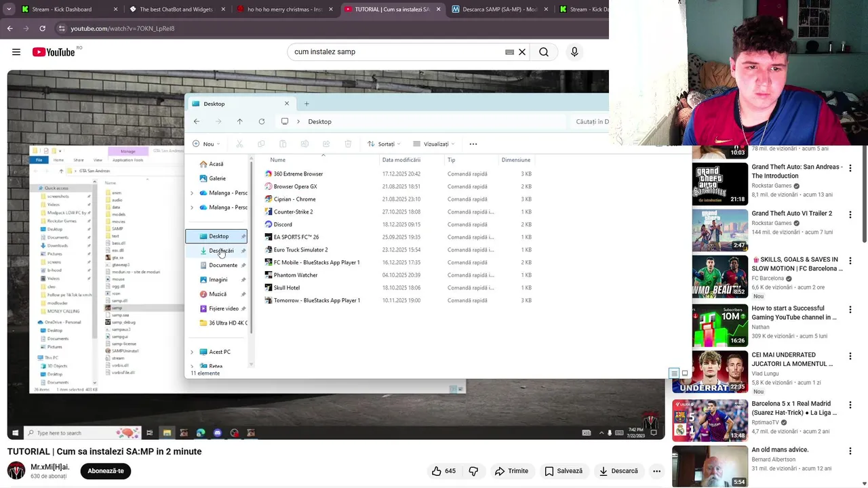Expand Rețea in navigation pane
This screenshot has width=868, height=488.
click(192, 367)
